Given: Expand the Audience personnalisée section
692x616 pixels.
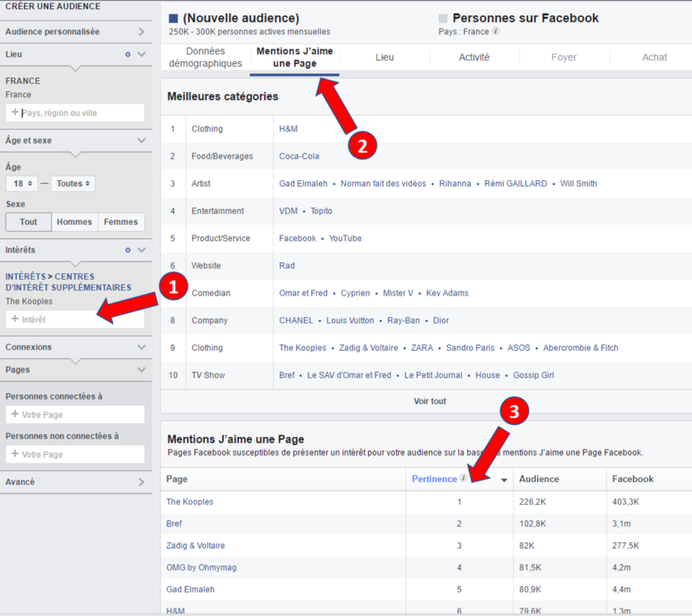Looking at the screenshot, I should (x=141, y=32).
